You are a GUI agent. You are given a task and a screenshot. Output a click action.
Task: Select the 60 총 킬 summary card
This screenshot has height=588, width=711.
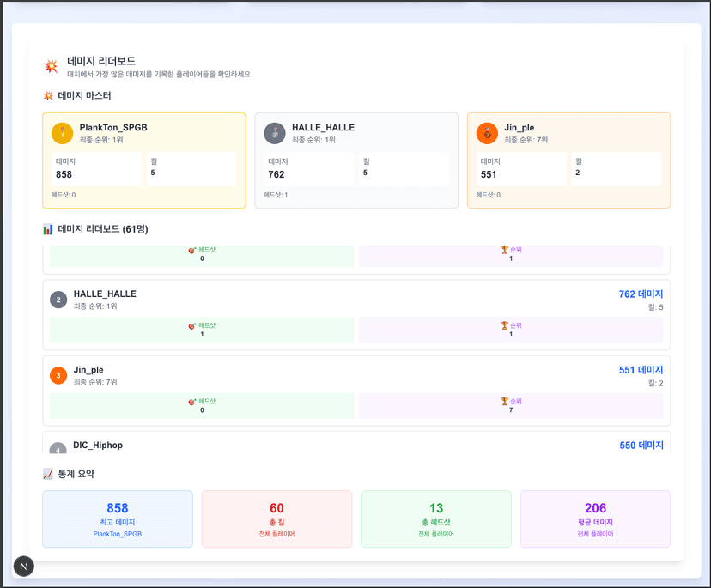(276, 518)
